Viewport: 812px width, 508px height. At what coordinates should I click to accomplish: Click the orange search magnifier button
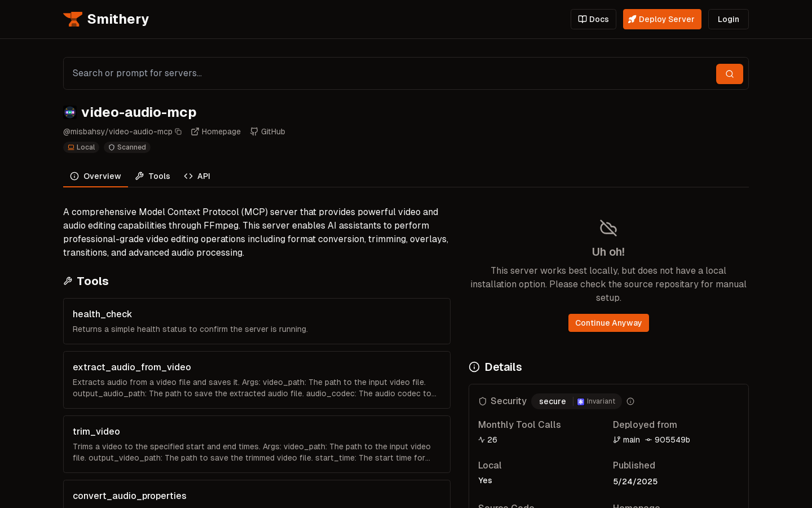(729, 74)
